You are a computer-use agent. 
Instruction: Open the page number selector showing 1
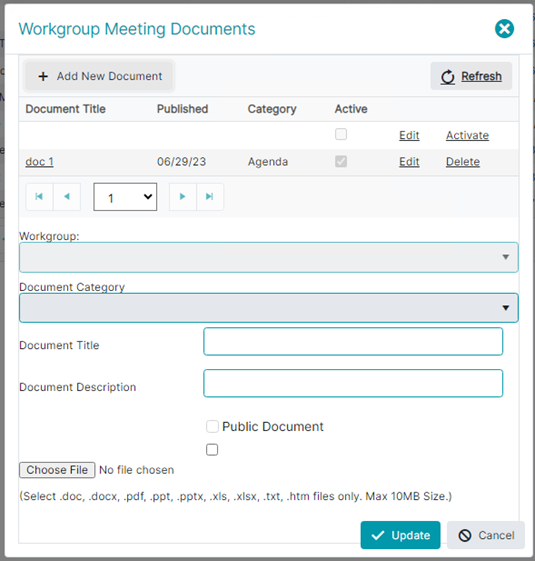[125, 197]
